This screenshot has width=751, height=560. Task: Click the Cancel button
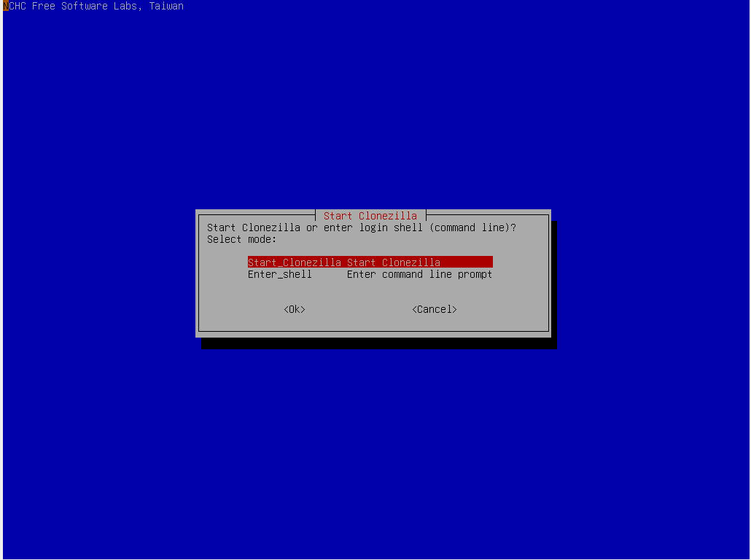pos(435,309)
